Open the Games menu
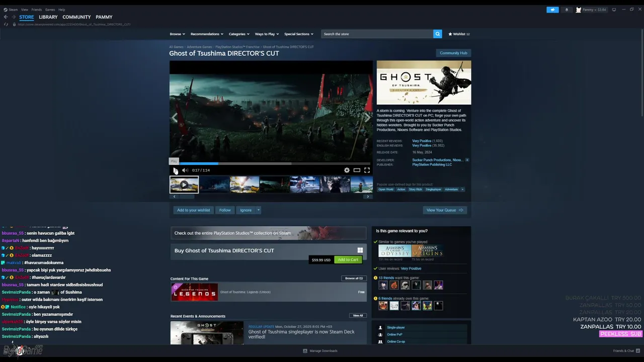This screenshot has height=362, width=644. [x=50, y=10]
